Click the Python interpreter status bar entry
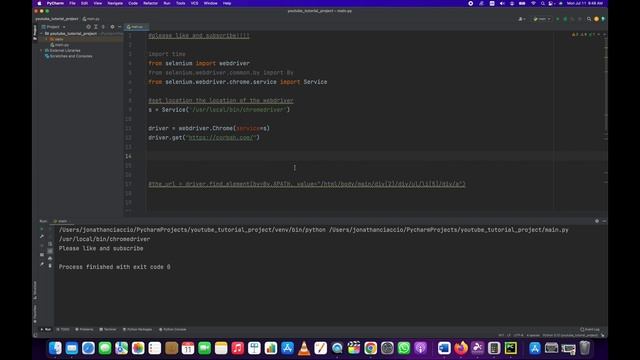Viewport: 640px width, 360px height. [x=570, y=336]
